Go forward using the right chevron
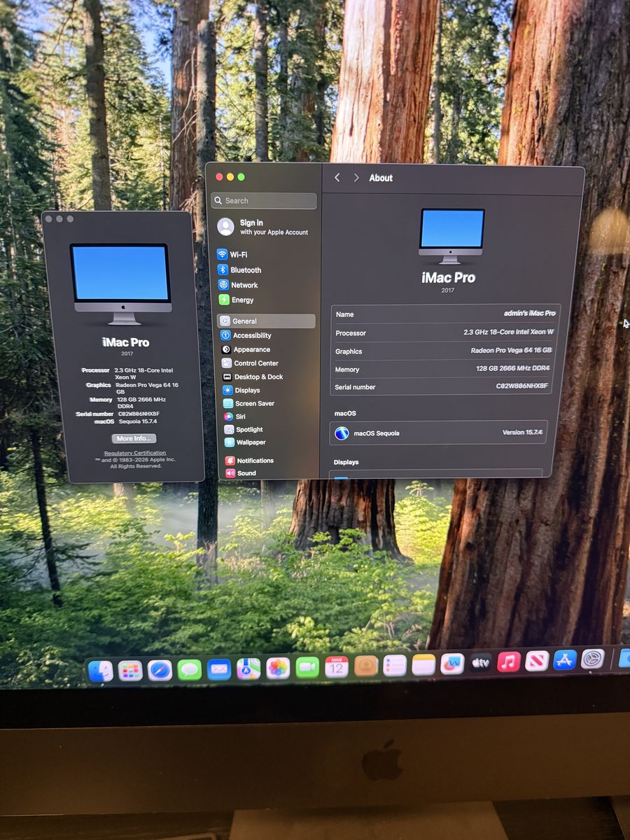 (356, 178)
